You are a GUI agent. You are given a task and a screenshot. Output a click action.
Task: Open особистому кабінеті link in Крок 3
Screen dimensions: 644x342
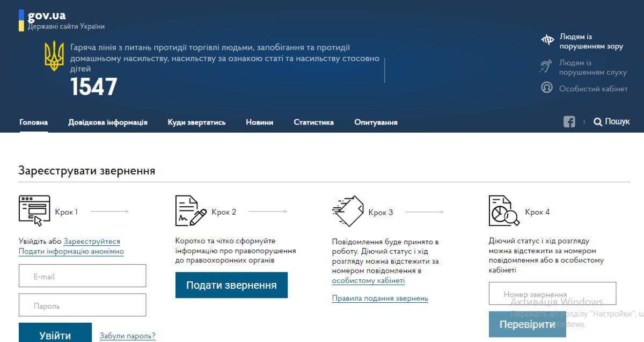coord(369,281)
